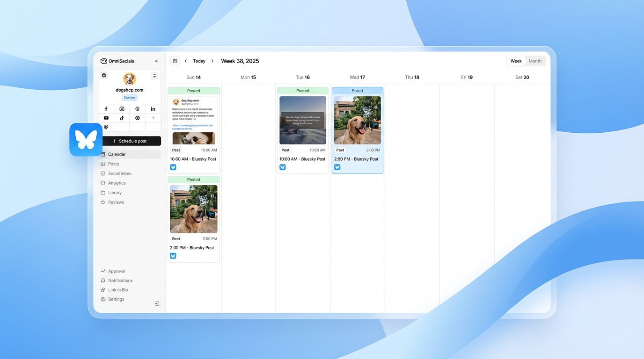The image size is (644, 359).
Task: Open the Calendar section in the sidebar
Action: tap(117, 154)
